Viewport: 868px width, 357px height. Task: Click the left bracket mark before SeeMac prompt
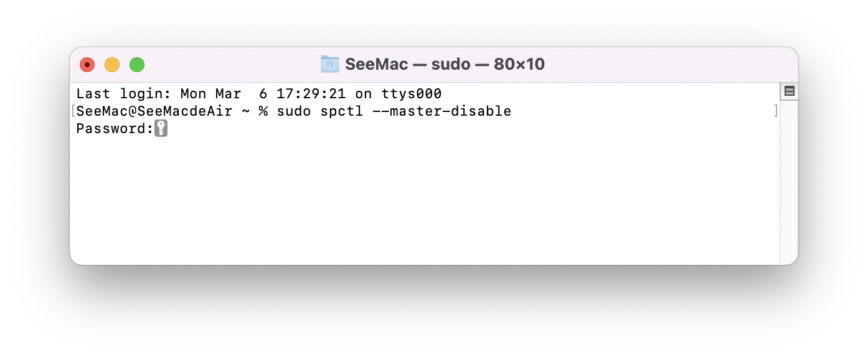[x=73, y=111]
